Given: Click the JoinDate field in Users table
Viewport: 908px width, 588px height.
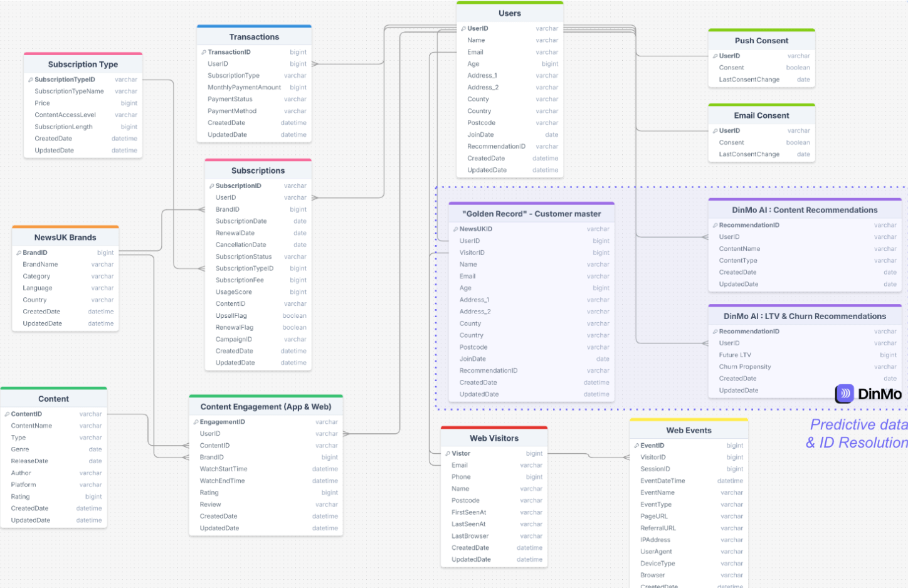Looking at the screenshot, I should click(510, 135).
